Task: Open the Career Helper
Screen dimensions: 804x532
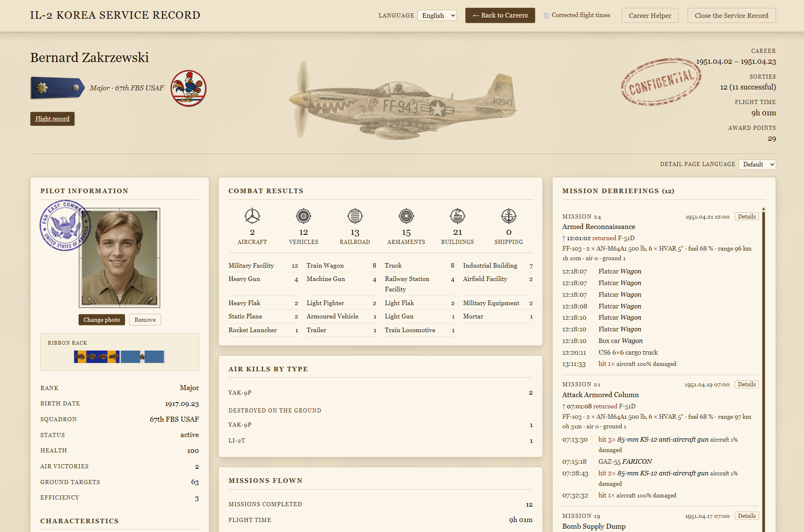Action: 650,15
